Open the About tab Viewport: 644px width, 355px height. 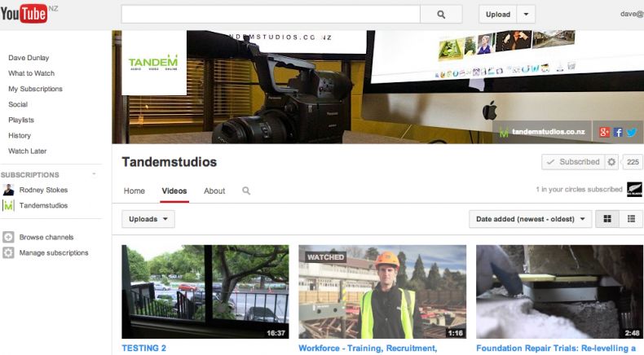214,191
